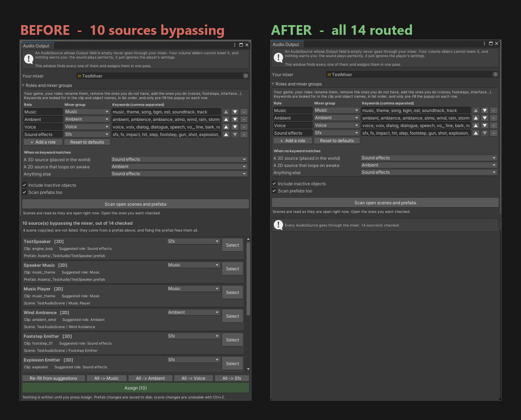The image size is (521, 420).
Task: Toggle Scan prefabs too in BEFORE window
Action: [25, 192]
